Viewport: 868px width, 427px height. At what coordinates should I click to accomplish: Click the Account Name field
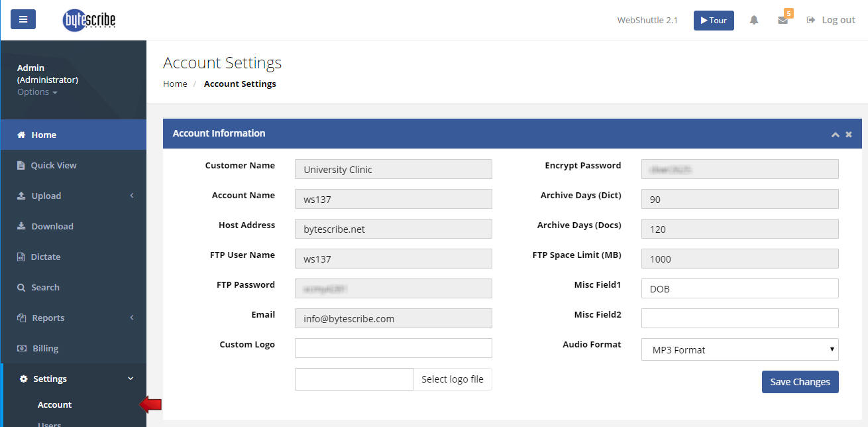[x=394, y=199]
